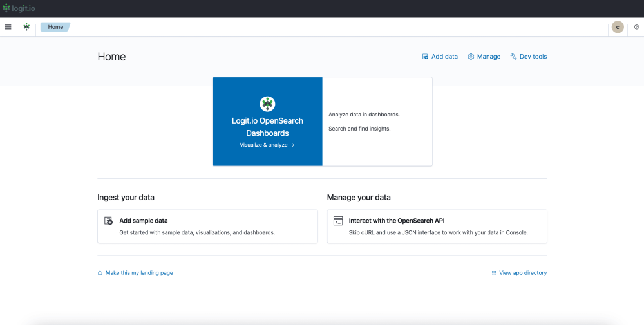Viewport: 644px width, 325px height.
Task: Open the user avatar 'c' menu
Action: pyautogui.click(x=618, y=27)
